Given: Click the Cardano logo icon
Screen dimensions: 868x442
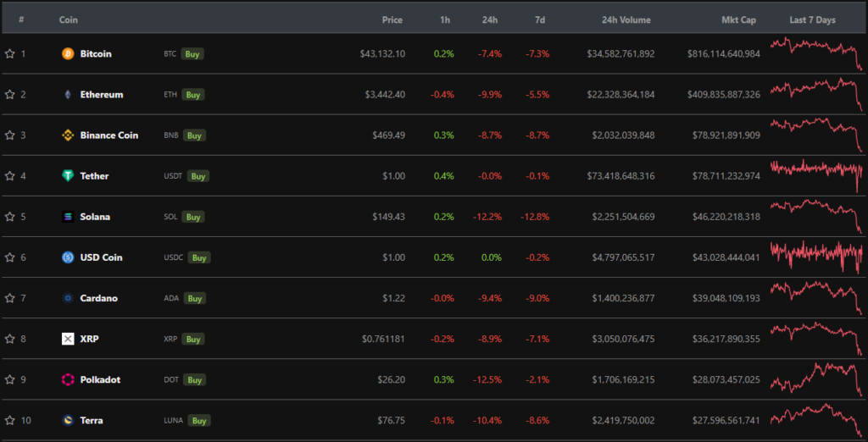Looking at the screenshot, I should click(x=68, y=298).
